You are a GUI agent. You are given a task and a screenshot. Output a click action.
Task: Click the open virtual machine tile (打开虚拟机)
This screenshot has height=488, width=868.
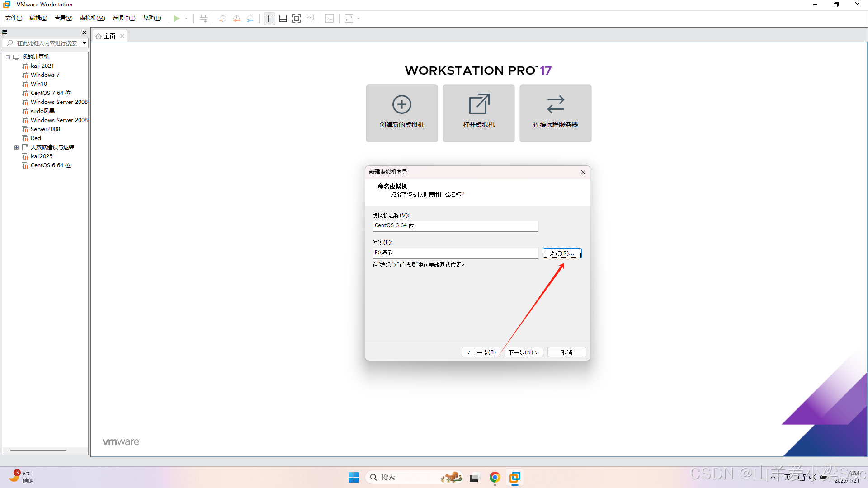tap(478, 113)
